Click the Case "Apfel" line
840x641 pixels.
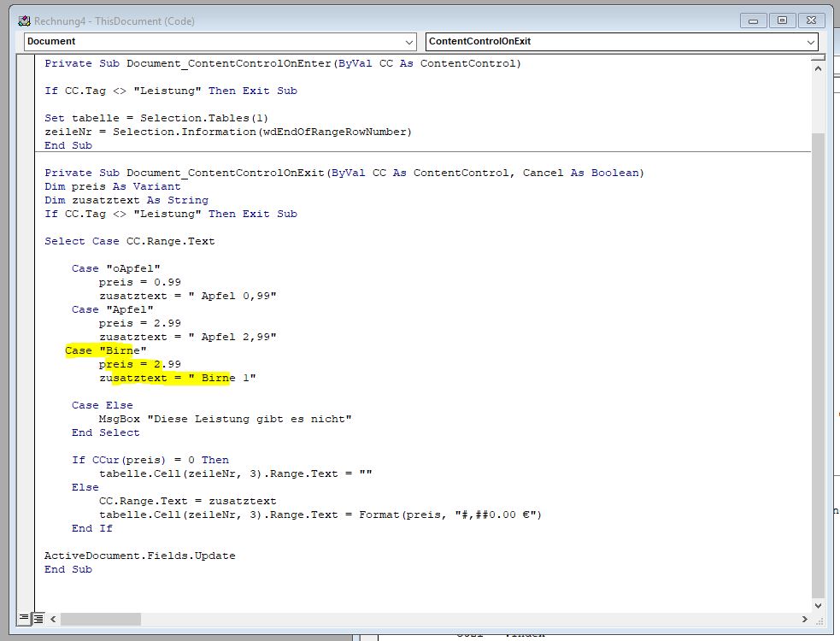[x=113, y=309]
